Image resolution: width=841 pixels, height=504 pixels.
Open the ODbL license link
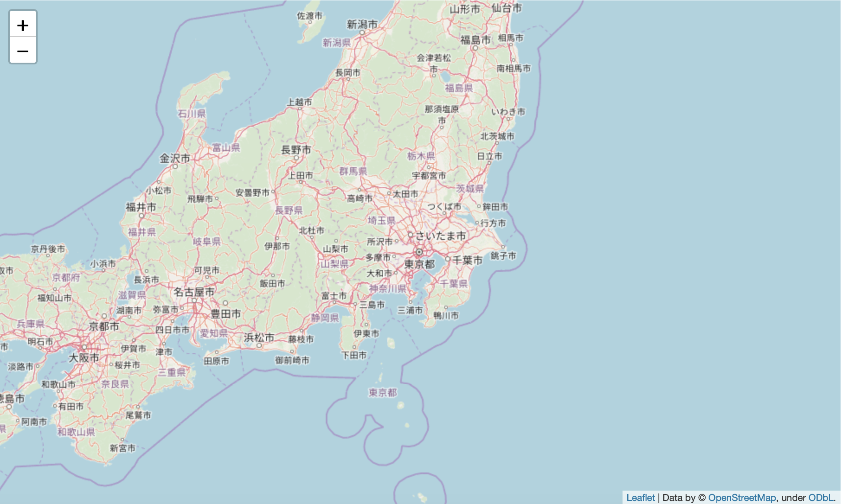[820, 498]
